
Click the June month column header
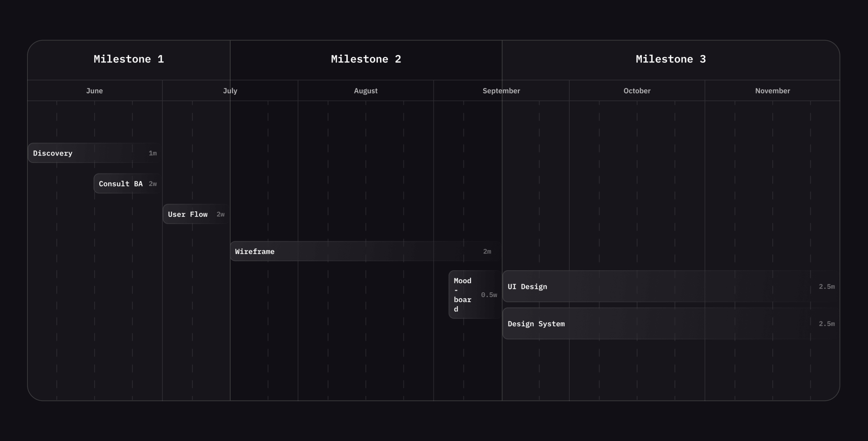click(95, 91)
